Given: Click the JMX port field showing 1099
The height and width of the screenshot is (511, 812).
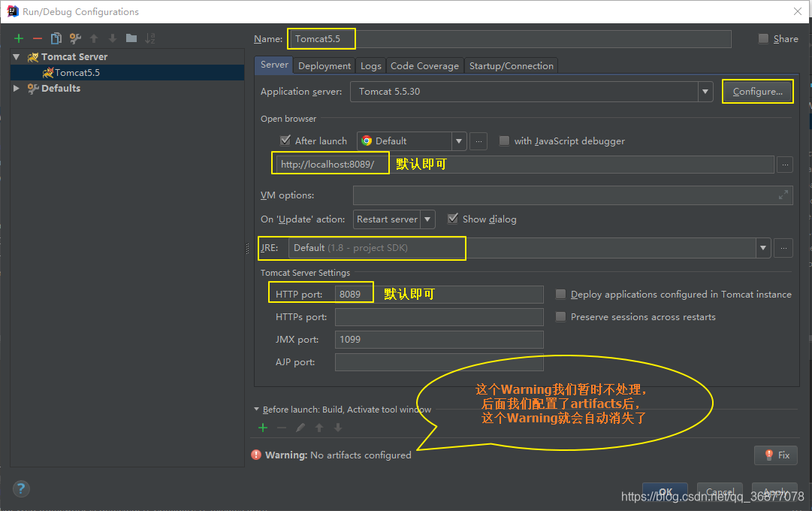Looking at the screenshot, I should pos(439,340).
